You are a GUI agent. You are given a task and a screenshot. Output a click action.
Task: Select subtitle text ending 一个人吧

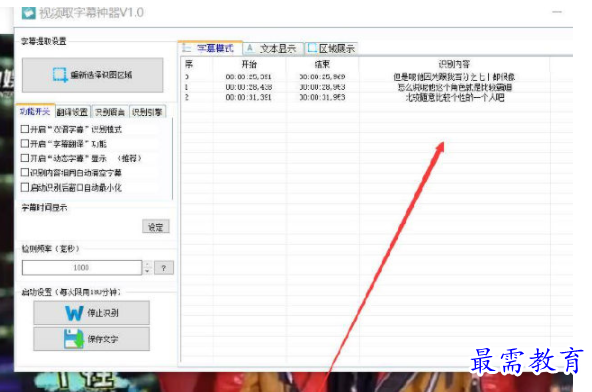(455, 98)
